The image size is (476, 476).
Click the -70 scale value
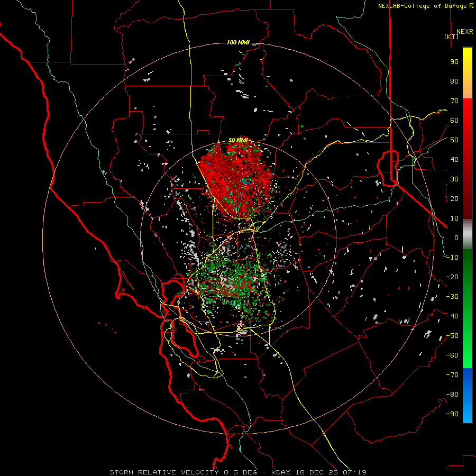[452, 375]
